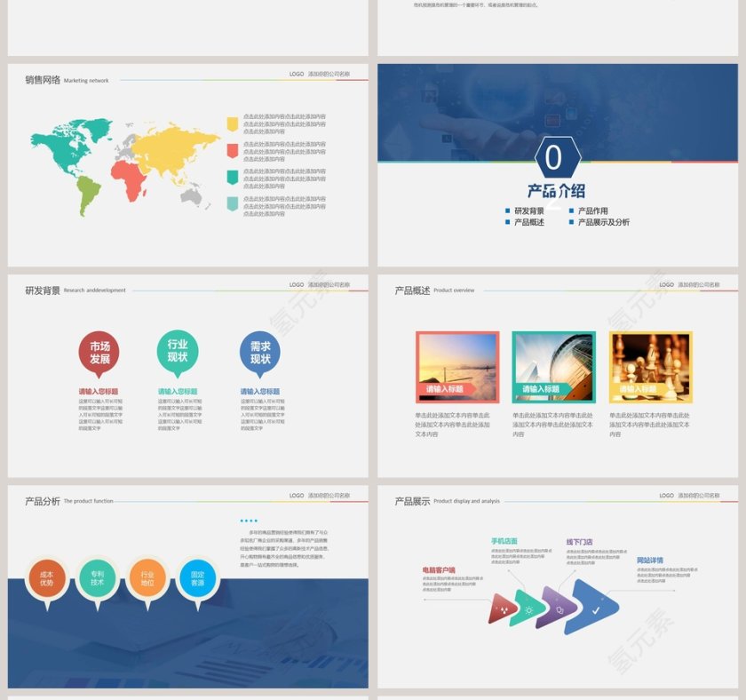The height and width of the screenshot is (700, 746).
Task: Click the blue checkmark arrow icon
Action: coord(593,608)
